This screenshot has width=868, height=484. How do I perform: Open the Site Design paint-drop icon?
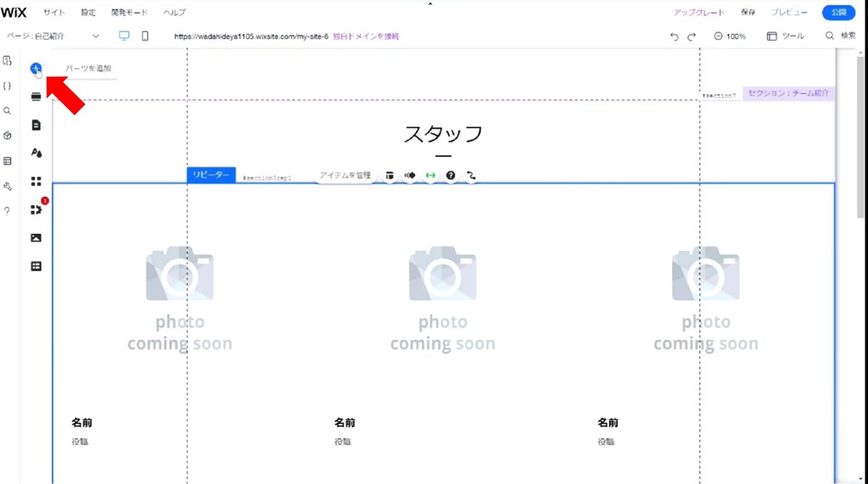(35, 153)
